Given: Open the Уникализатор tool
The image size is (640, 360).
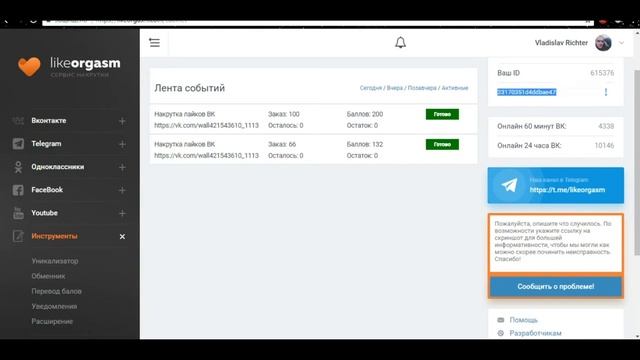Looking at the screenshot, I should click(55, 261).
